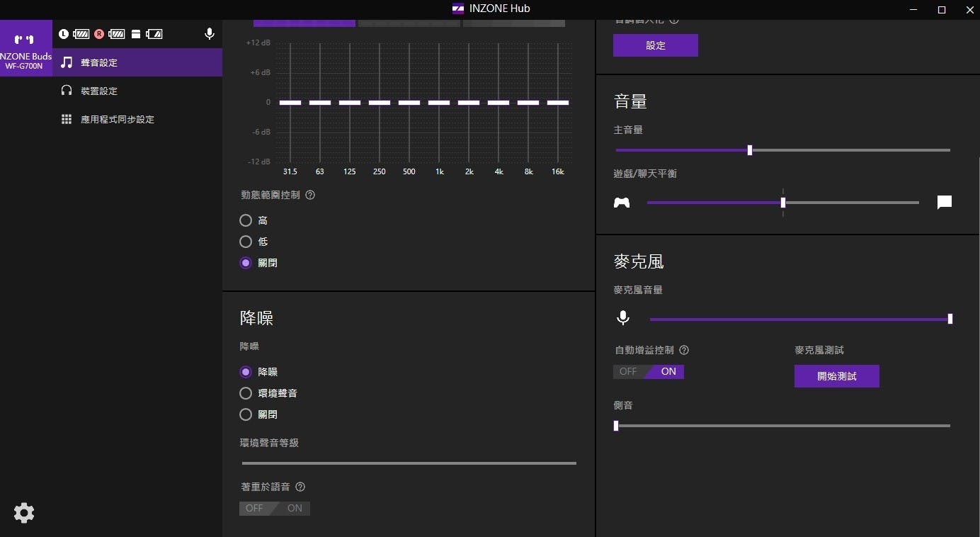This screenshot has width=980, height=537.
Task: Click the 麥克風音量 slider handle
Action: (950, 319)
